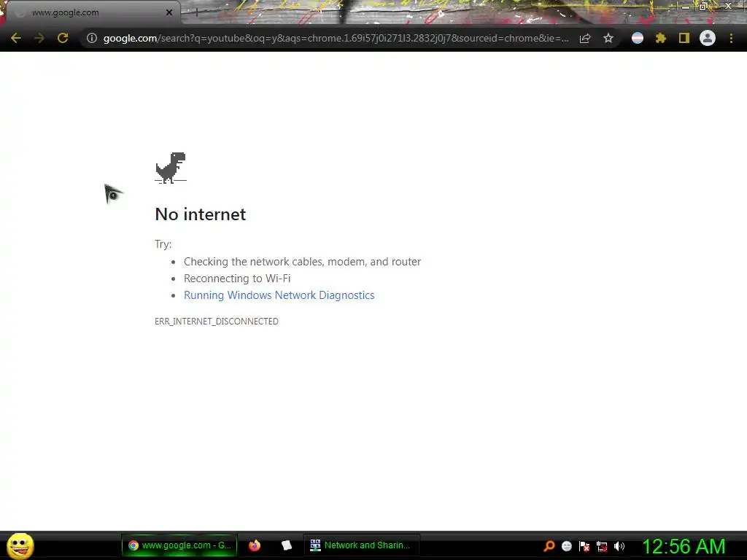
Task: Open a new tab with plus button
Action: [x=196, y=13]
